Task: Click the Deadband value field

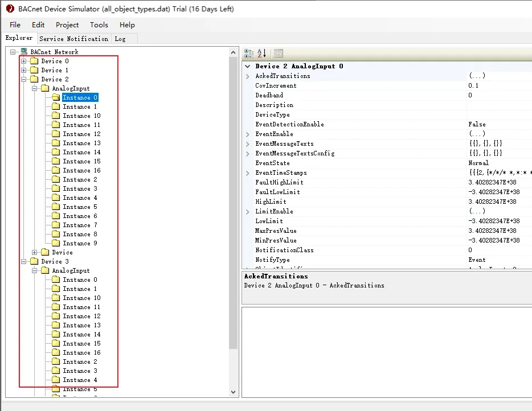Action: 500,95
